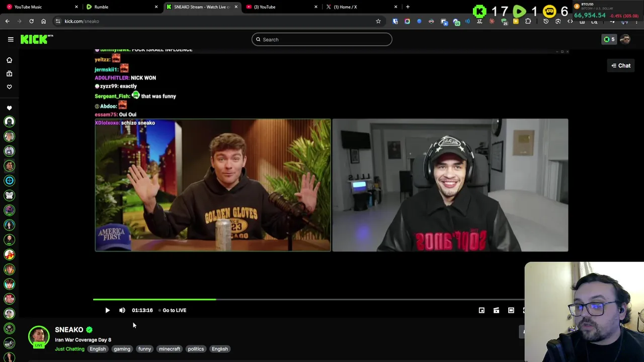Click the Kick logo
The image size is (644, 362).
pyautogui.click(x=36, y=39)
